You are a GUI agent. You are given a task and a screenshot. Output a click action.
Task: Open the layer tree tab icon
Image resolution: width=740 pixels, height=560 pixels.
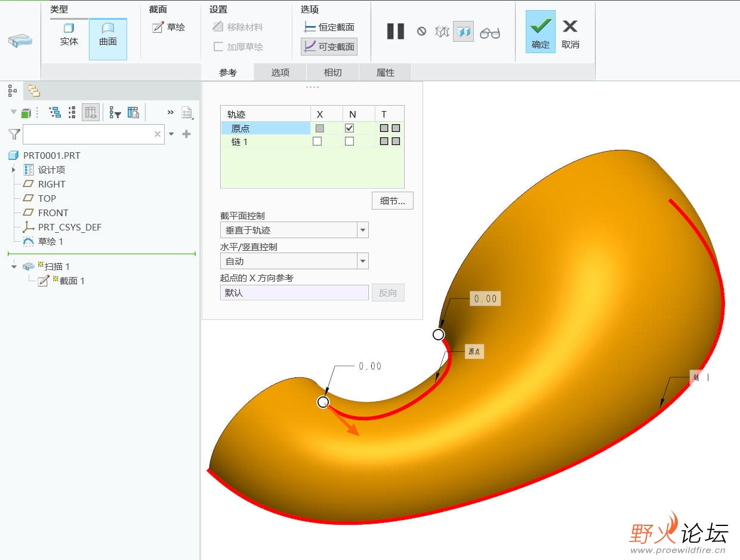coord(34,91)
